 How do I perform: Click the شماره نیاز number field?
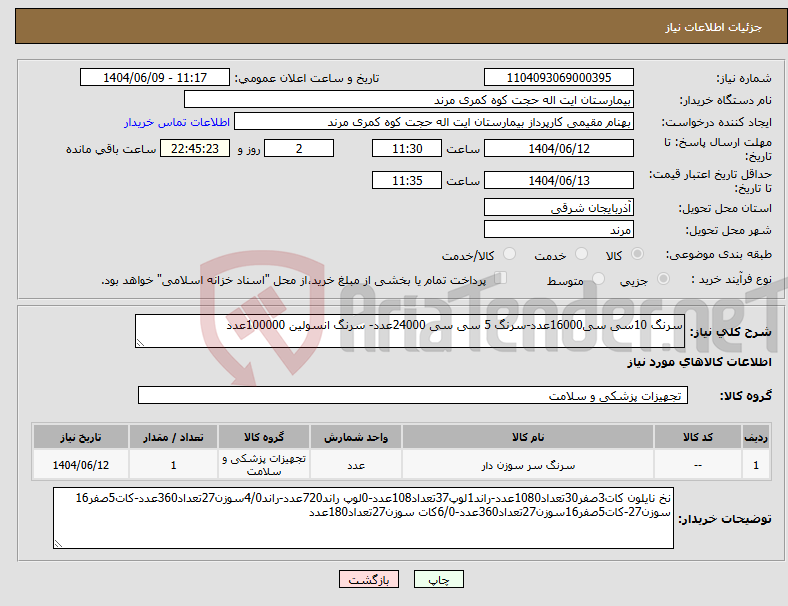pos(558,77)
